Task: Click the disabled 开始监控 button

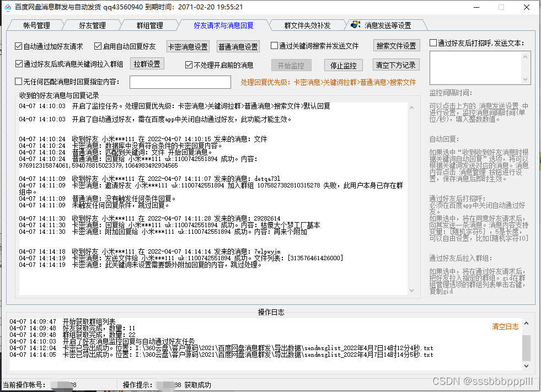Action: click(291, 65)
